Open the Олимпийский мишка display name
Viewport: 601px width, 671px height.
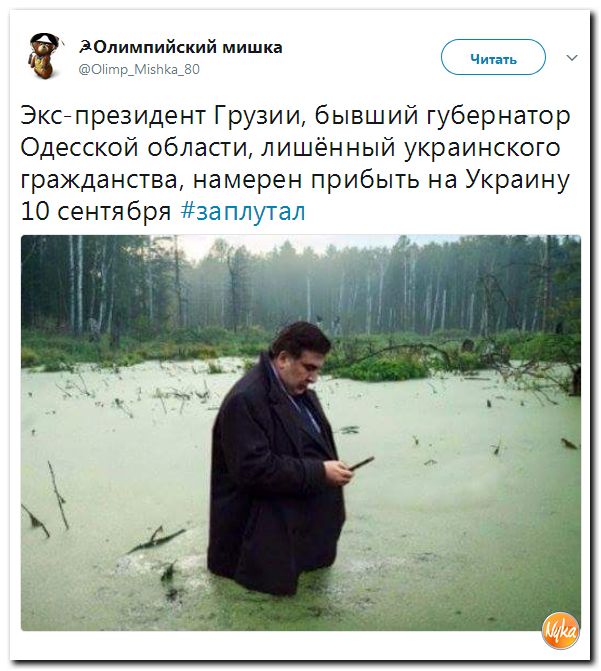point(187,47)
